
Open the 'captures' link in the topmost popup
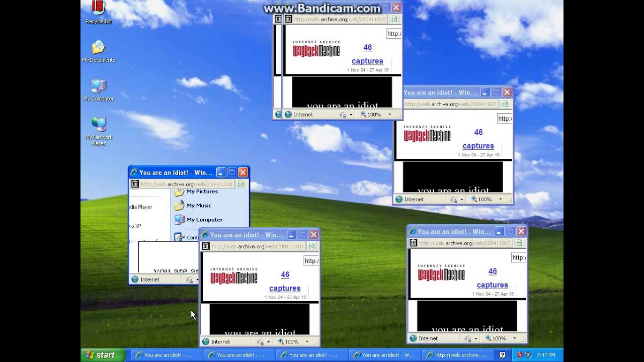coord(367,61)
